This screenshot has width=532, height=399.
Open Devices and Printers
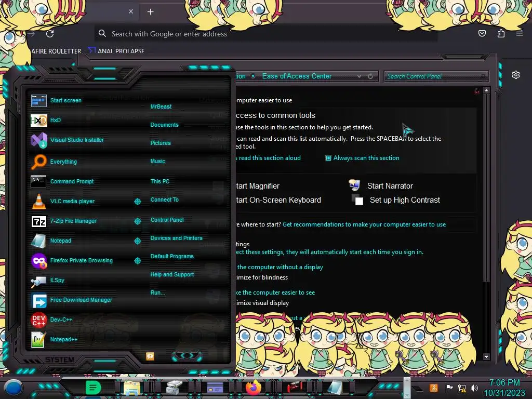pyautogui.click(x=176, y=238)
